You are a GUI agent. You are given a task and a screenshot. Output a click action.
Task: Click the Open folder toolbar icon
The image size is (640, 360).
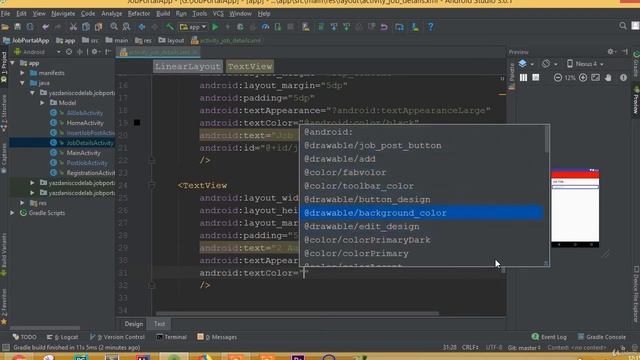[5, 27]
